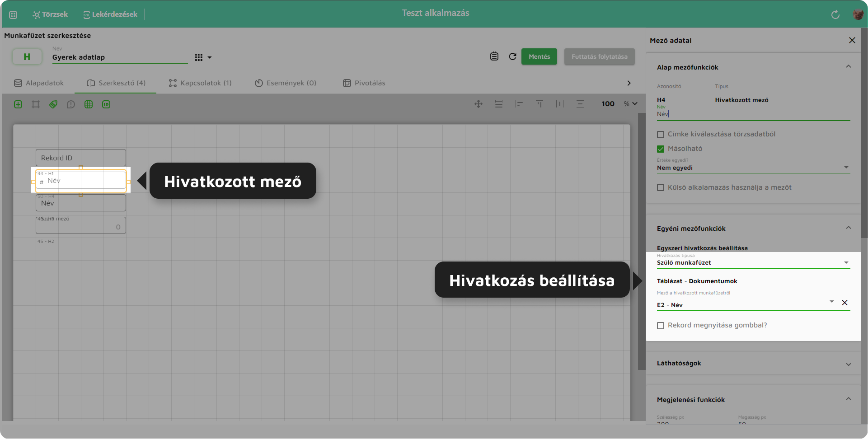The height and width of the screenshot is (439, 868).
Task: Click the Mentés save button
Action: 539,56
